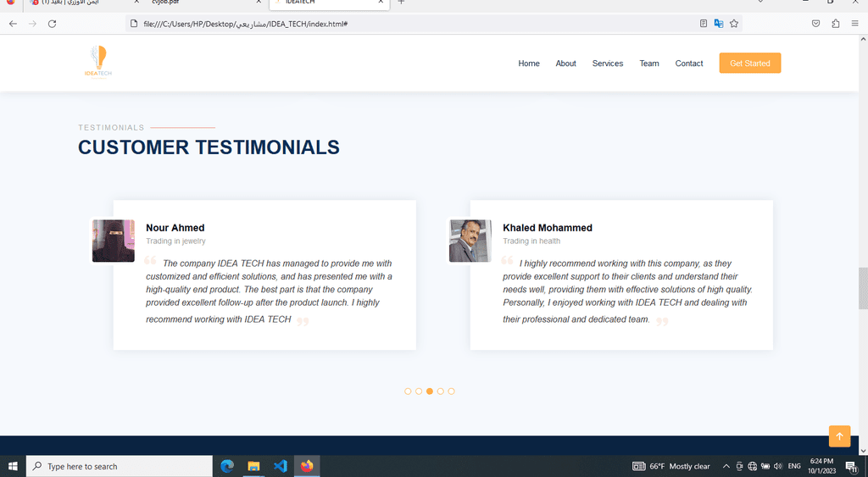
Task: Click the Firefox taskbar icon
Action: tap(307, 467)
